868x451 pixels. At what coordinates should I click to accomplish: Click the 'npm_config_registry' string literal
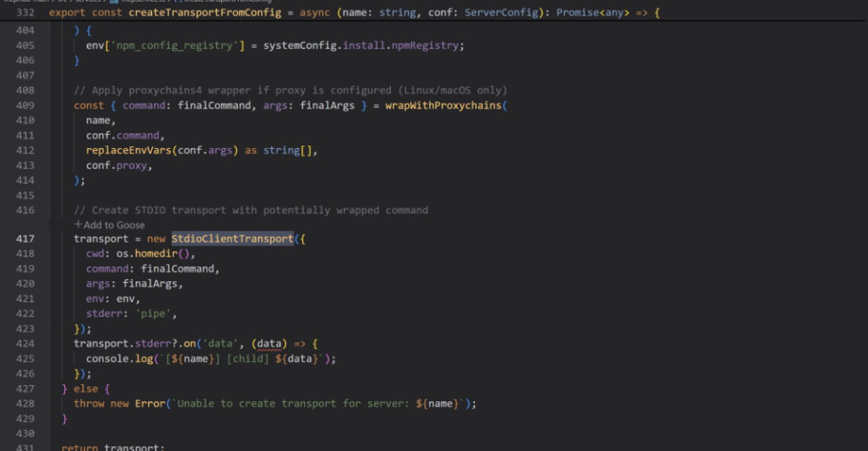click(174, 46)
